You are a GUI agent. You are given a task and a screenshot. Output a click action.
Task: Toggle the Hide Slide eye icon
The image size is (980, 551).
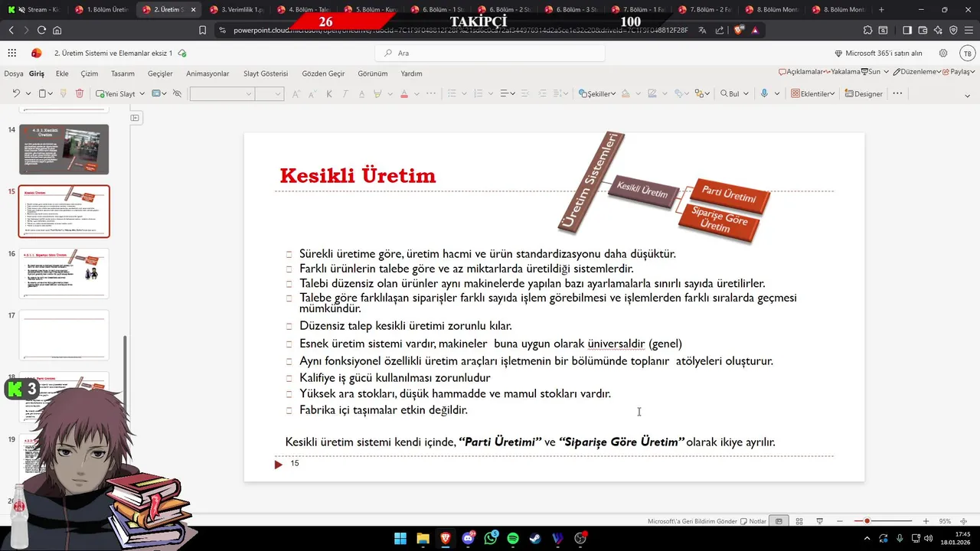point(177,93)
